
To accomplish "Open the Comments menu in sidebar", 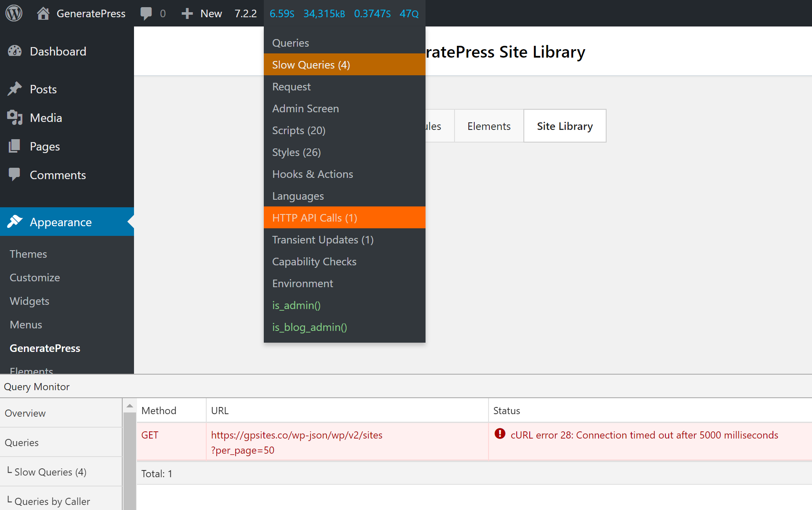I will click(x=67, y=175).
